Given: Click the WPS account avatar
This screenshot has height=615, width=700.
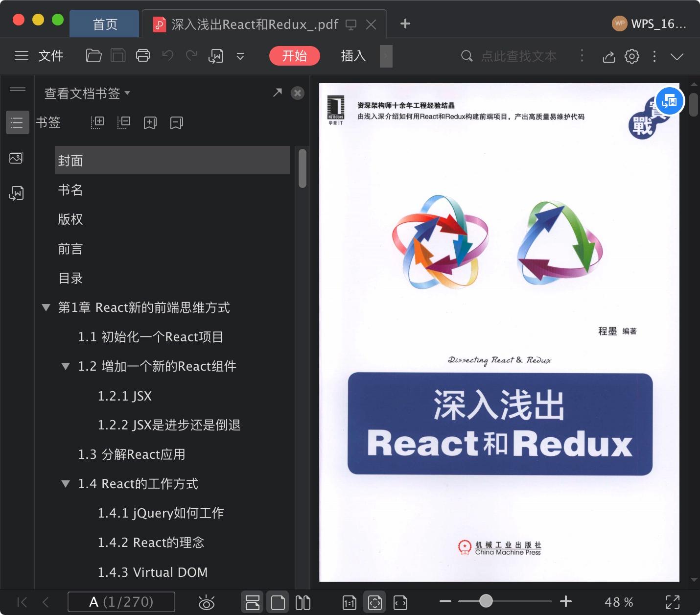Looking at the screenshot, I should tap(620, 24).
